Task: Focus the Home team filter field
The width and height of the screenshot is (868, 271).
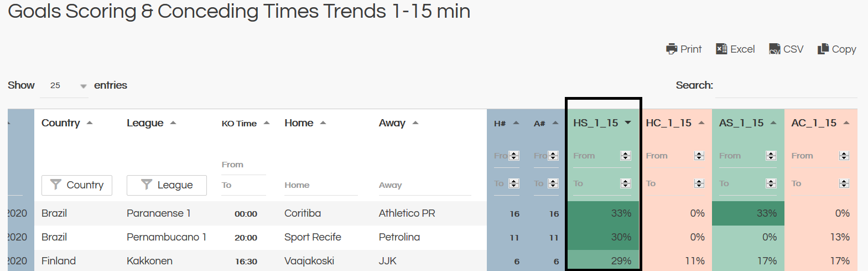Action: 321,185
